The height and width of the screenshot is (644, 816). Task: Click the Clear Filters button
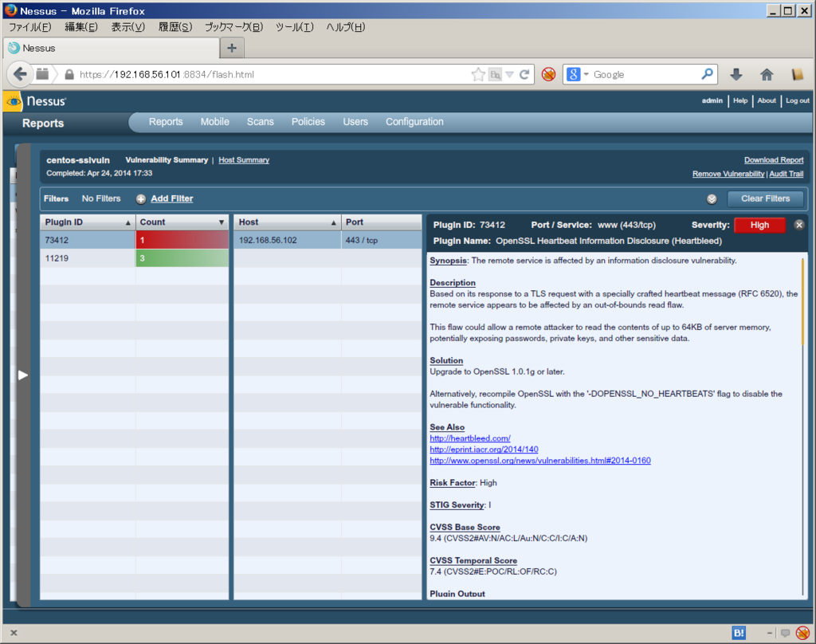765,199
